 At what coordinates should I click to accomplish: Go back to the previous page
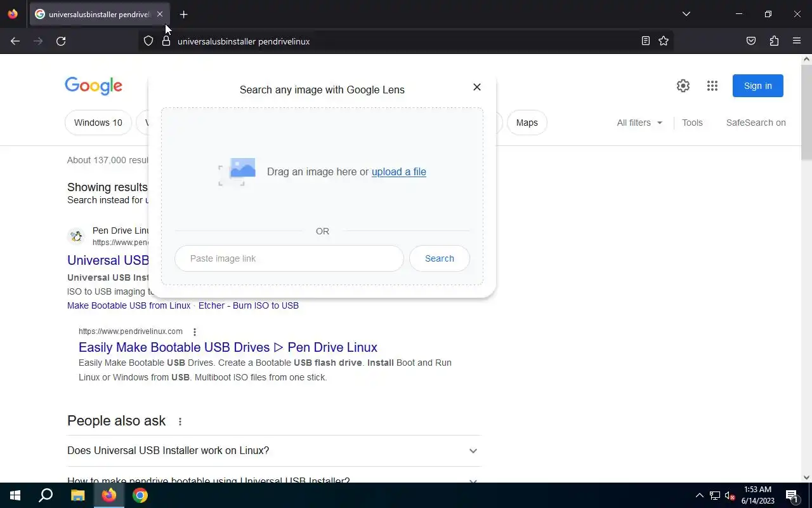pos(15,41)
